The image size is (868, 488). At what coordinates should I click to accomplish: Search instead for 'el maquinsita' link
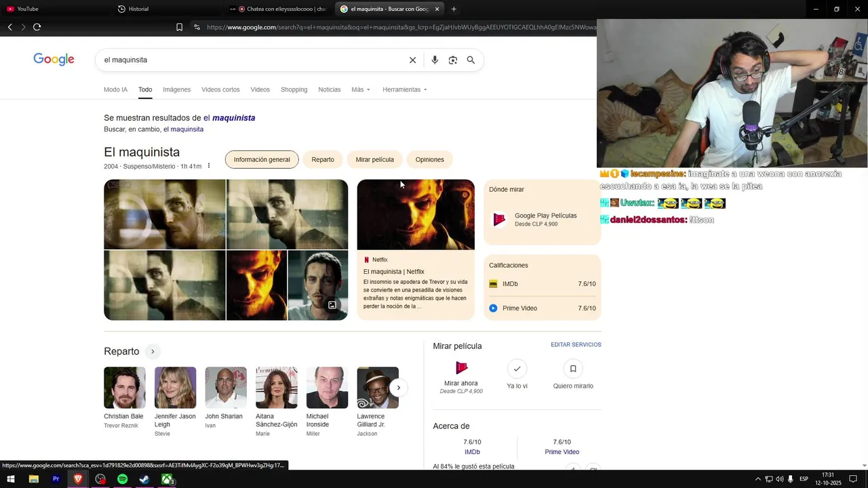pos(183,129)
